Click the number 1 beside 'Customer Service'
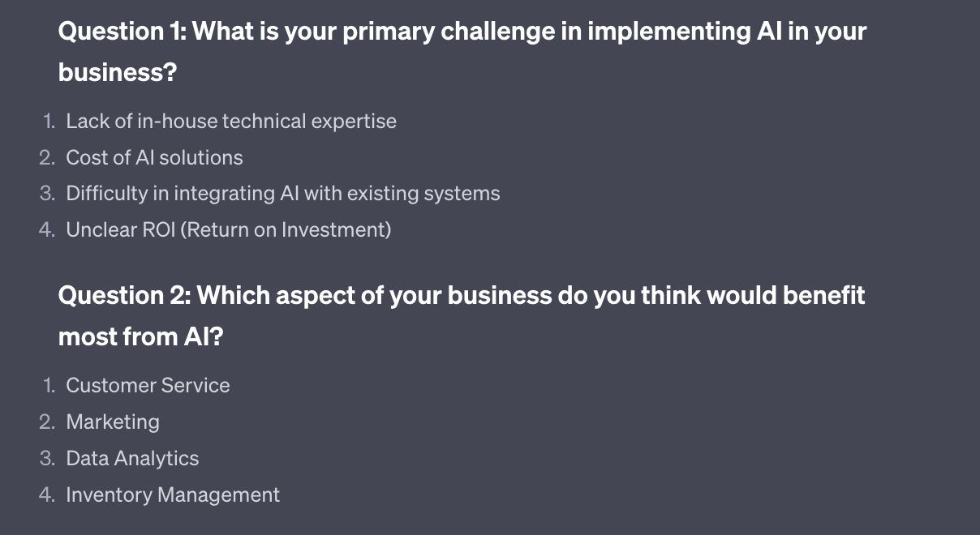This screenshot has width=980, height=535. click(49, 385)
